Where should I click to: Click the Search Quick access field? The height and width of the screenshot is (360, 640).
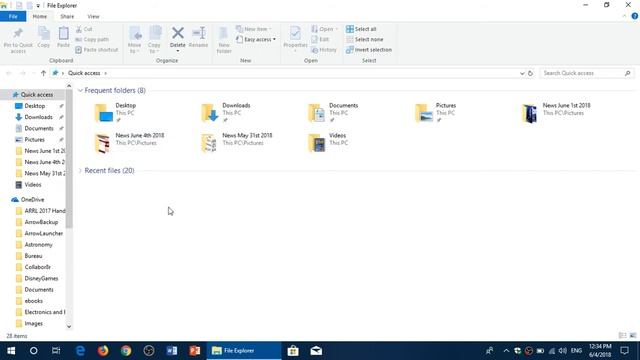[587, 73]
